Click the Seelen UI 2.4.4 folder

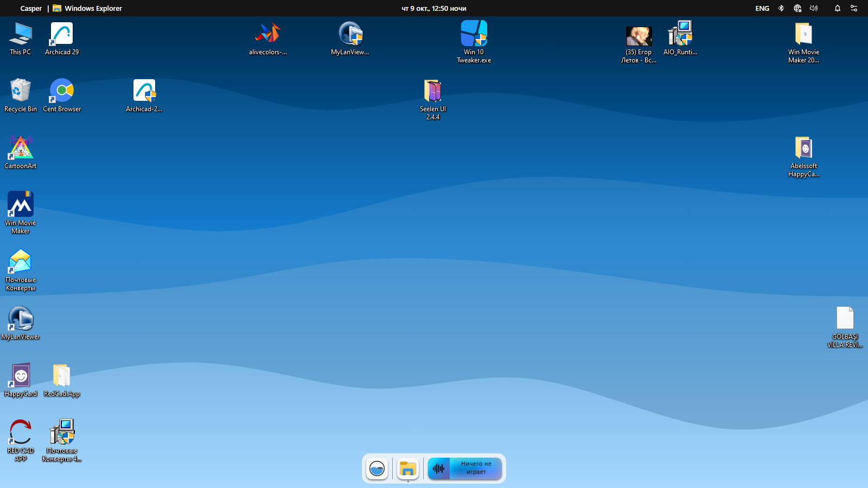click(432, 91)
